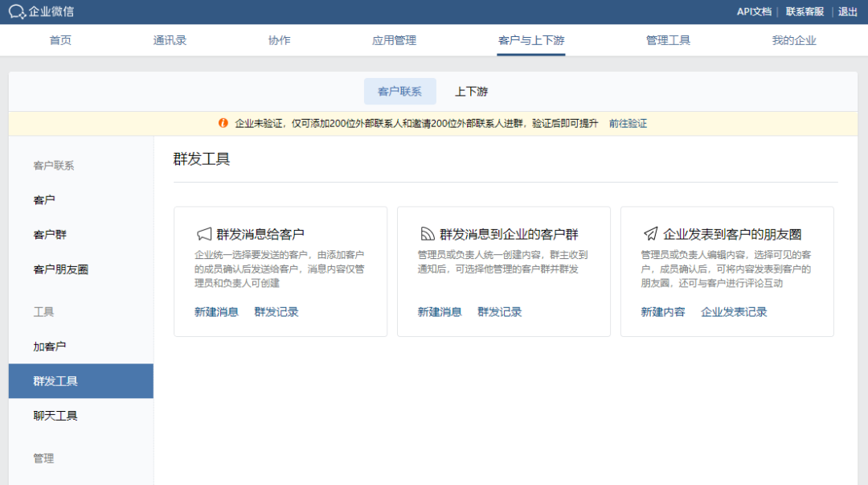Open the 应用管理 tab
This screenshot has height=485, width=868.
(394, 40)
